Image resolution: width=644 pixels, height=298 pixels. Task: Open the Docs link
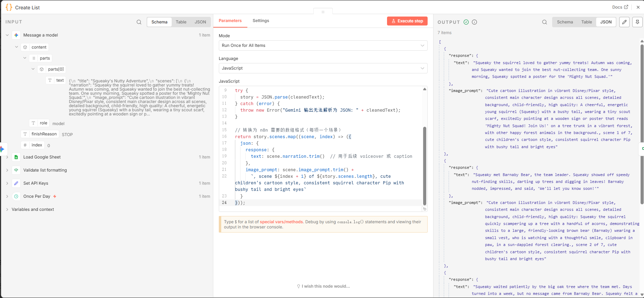pyautogui.click(x=620, y=7)
